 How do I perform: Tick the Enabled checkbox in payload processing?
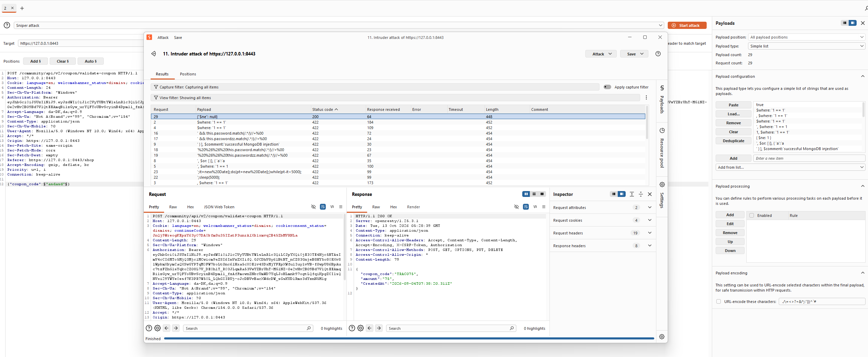click(751, 216)
